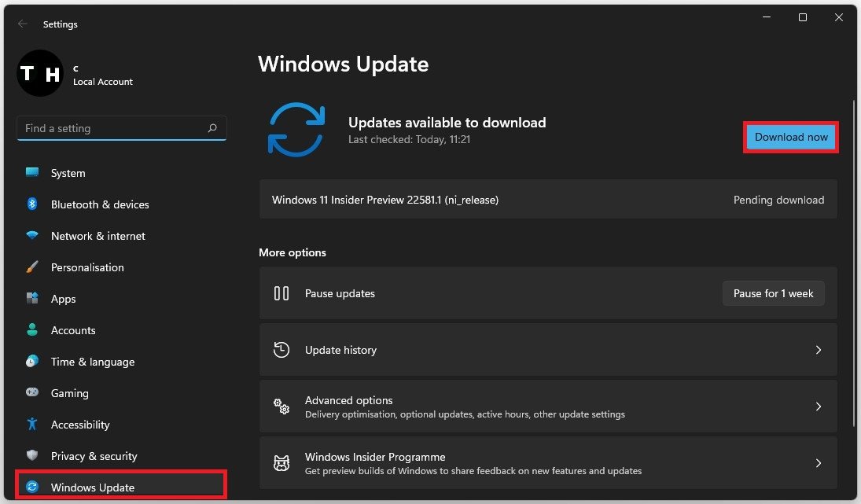The width and height of the screenshot is (861, 504).
Task: Select Personalisation in sidebar
Action: pos(87,267)
